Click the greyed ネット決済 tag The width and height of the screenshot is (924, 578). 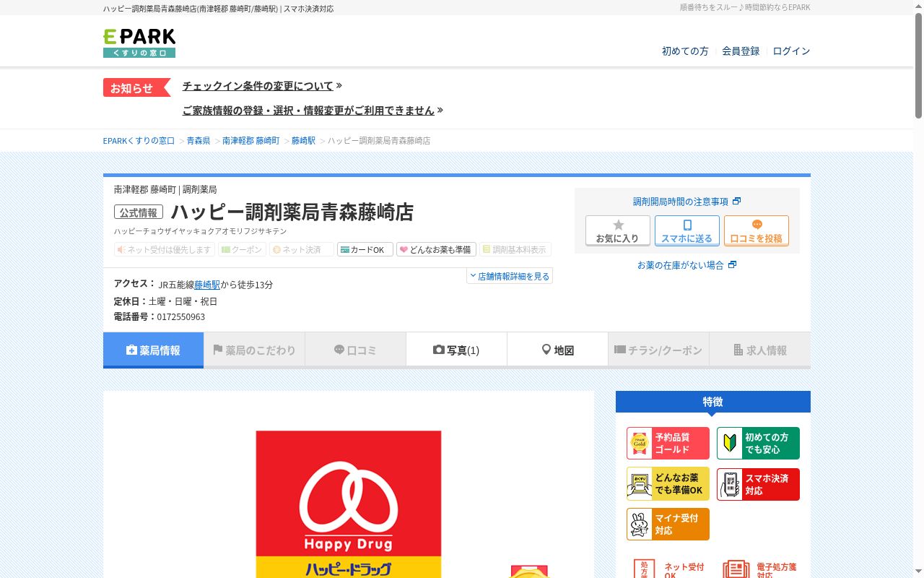pyautogui.click(x=302, y=249)
